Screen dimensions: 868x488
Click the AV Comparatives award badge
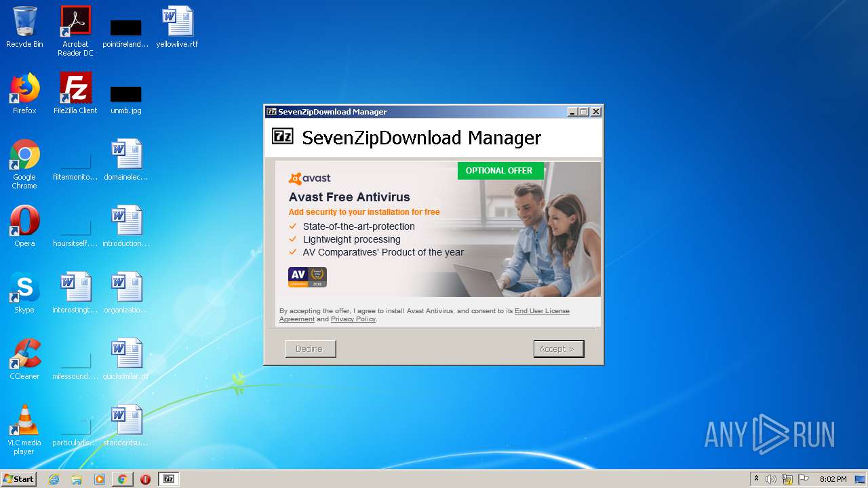[x=307, y=277]
